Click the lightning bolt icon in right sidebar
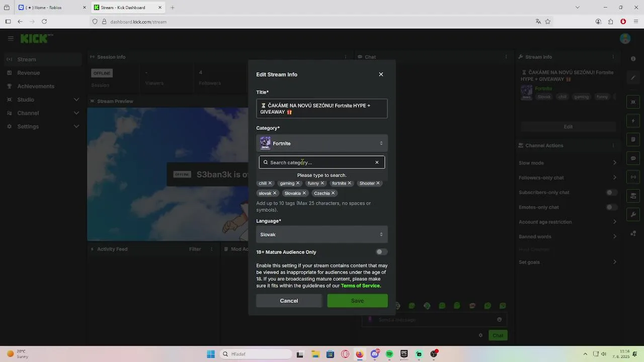 (633, 121)
